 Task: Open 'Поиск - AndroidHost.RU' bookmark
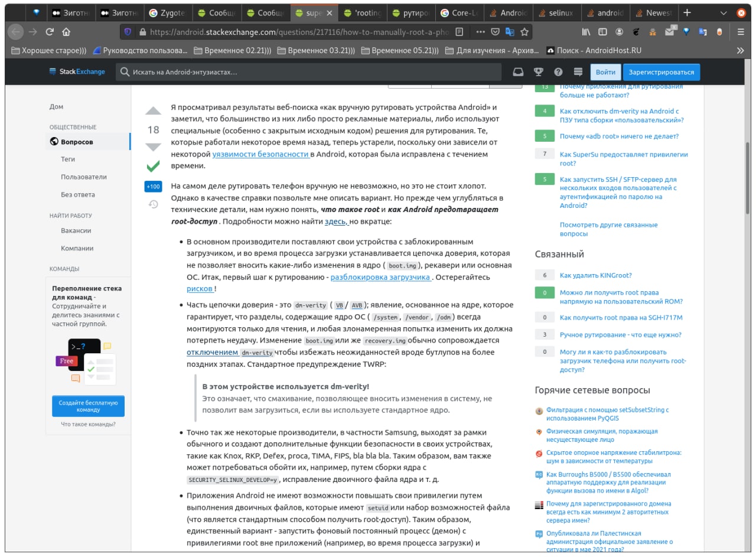coord(594,51)
